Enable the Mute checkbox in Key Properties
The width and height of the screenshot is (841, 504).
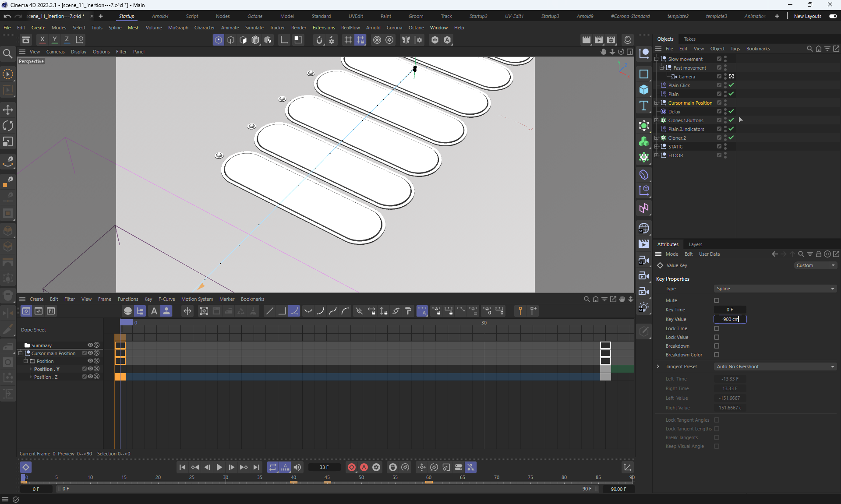coord(717,300)
